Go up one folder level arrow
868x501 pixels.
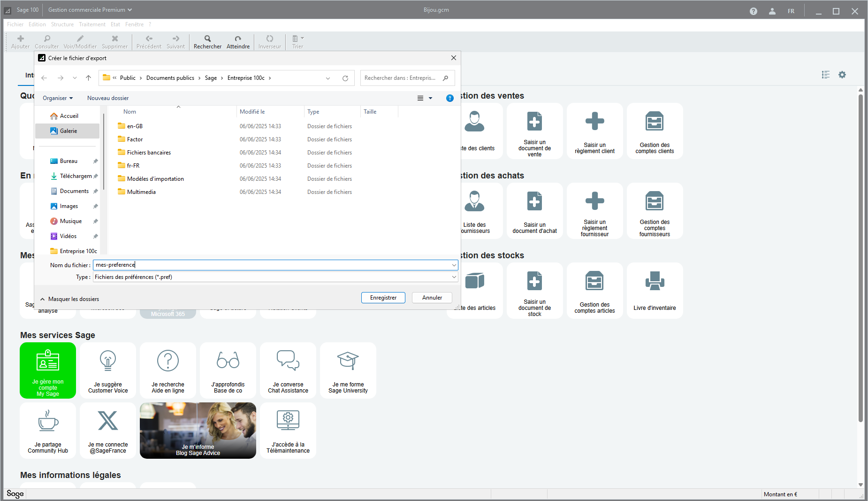click(88, 78)
